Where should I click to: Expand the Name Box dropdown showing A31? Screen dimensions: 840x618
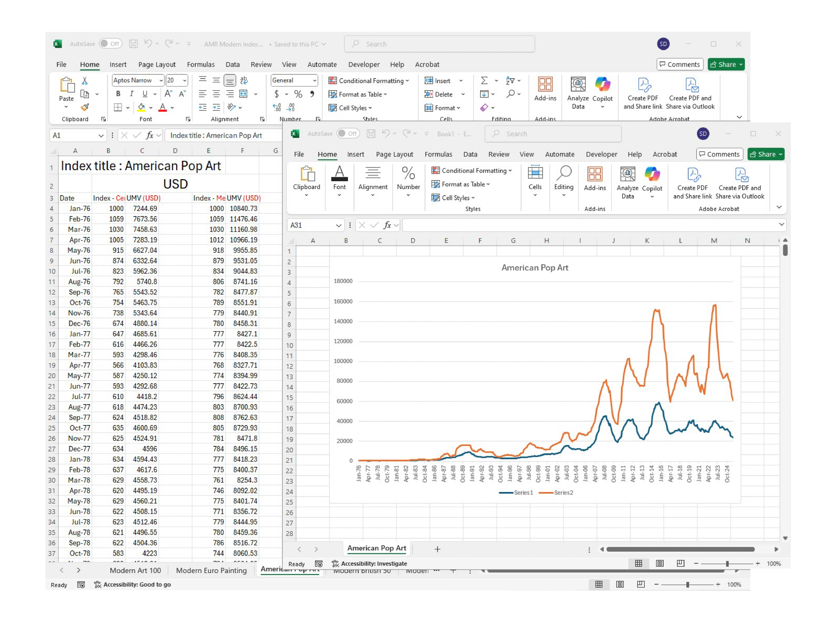tap(339, 225)
